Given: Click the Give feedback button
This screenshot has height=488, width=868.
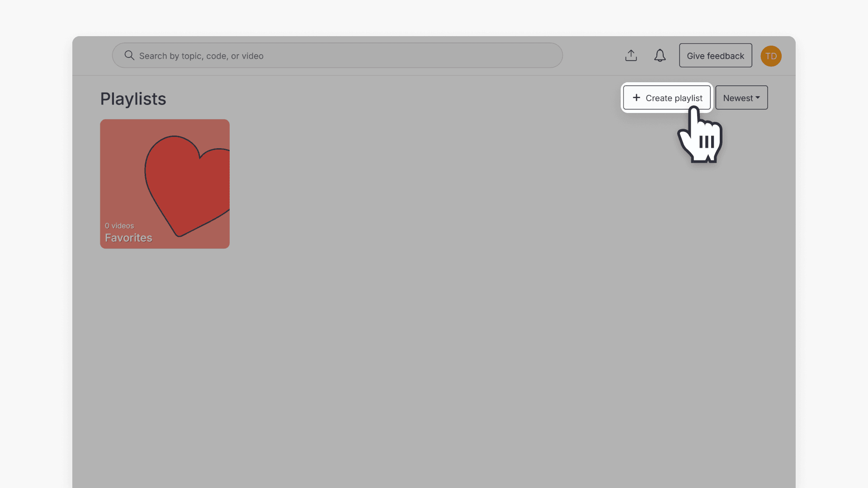Looking at the screenshot, I should (x=715, y=55).
